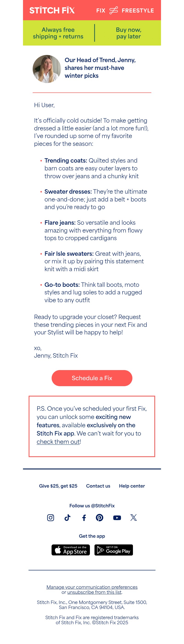Follow Stitch Fix on Pinterest

click(100, 518)
